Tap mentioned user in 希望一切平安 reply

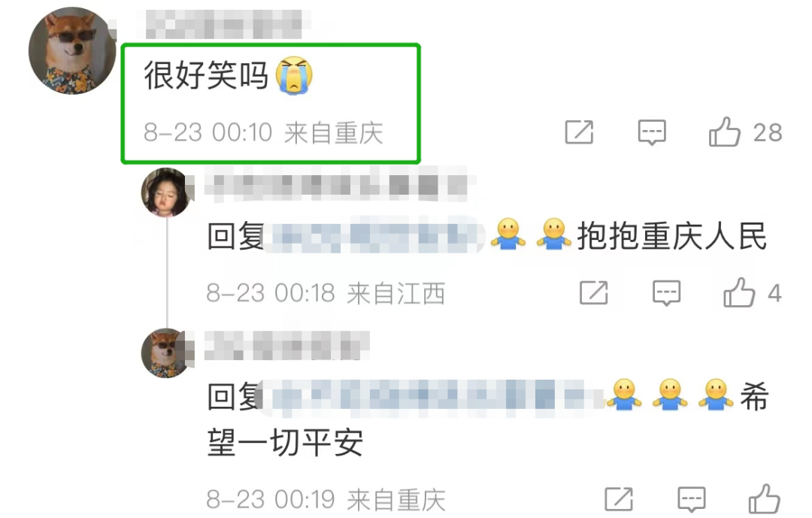pos(432,397)
